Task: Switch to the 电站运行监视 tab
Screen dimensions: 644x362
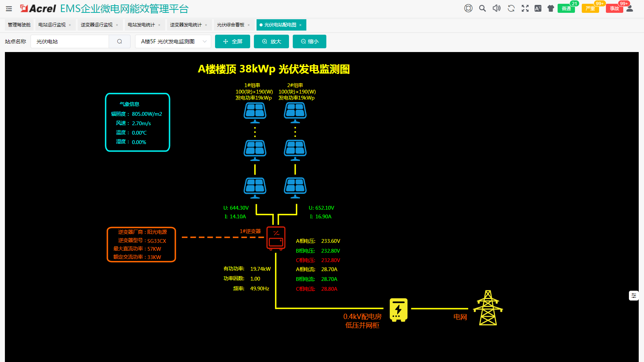Action: click(52, 25)
